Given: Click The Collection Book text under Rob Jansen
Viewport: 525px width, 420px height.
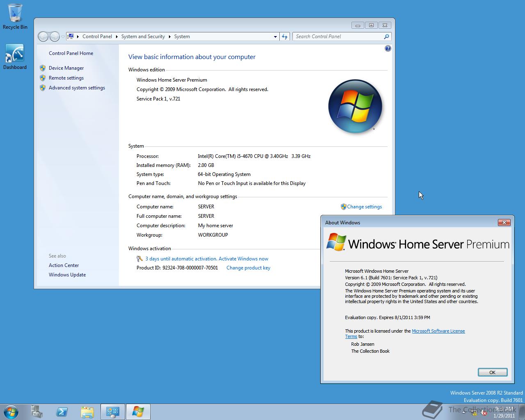Looking at the screenshot, I should pos(370,351).
